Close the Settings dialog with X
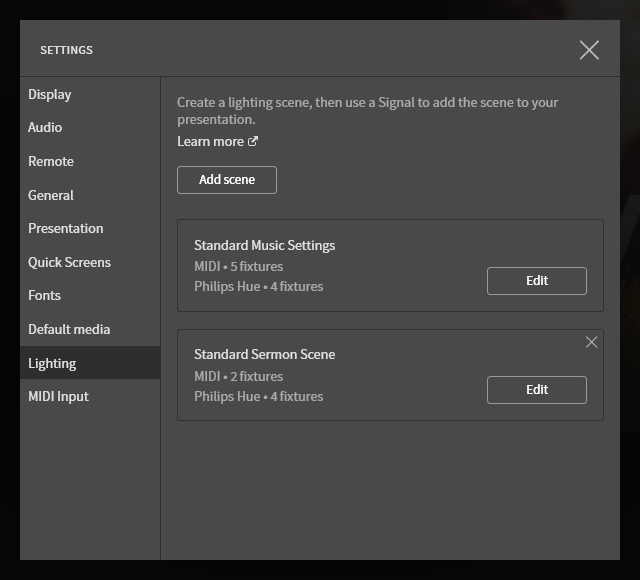640x580 pixels. tap(589, 50)
